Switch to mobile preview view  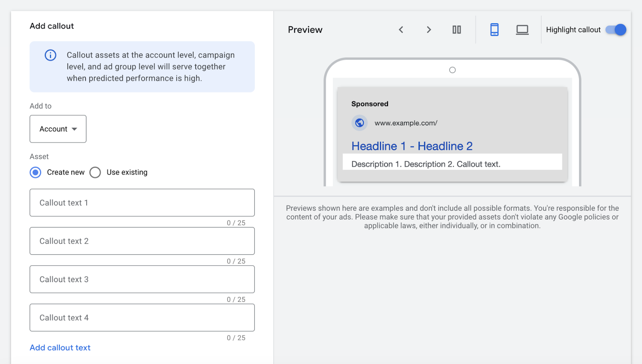pyautogui.click(x=494, y=29)
